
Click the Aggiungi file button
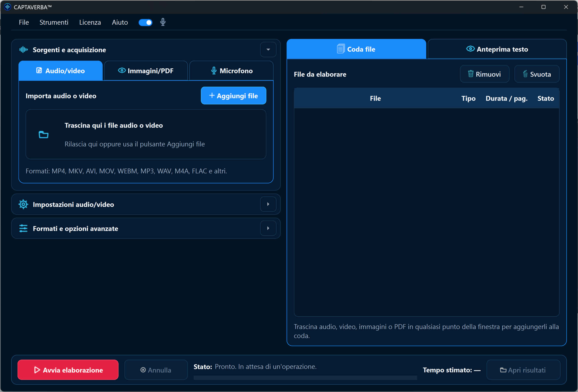pyautogui.click(x=233, y=96)
